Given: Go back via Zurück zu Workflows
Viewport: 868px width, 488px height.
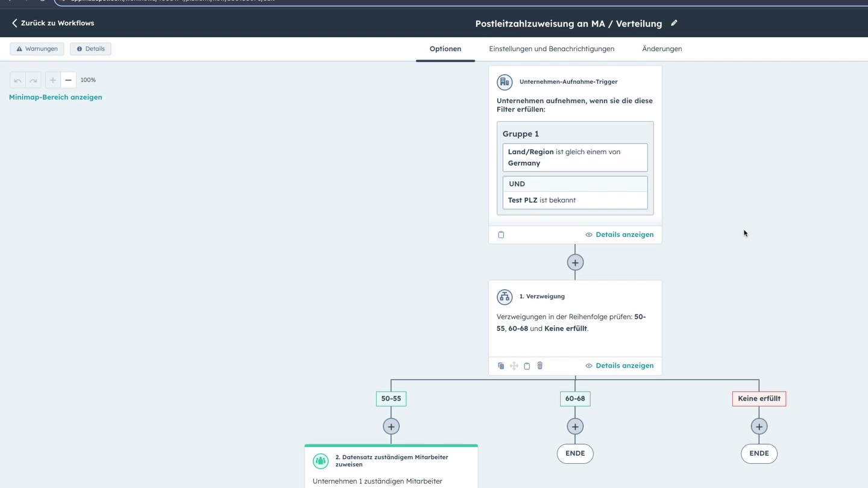Looking at the screenshot, I should coord(53,23).
